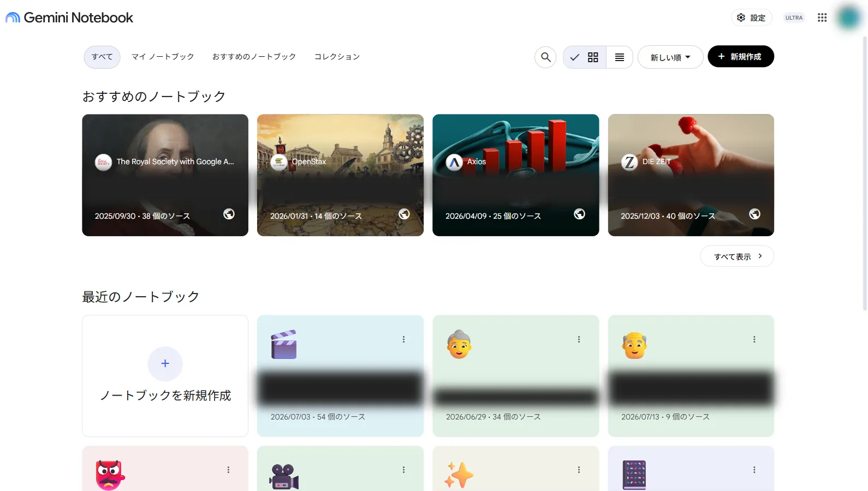Switch to list view layout
The height and width of the screenshot is (491, 868).
tap(620, 57)
